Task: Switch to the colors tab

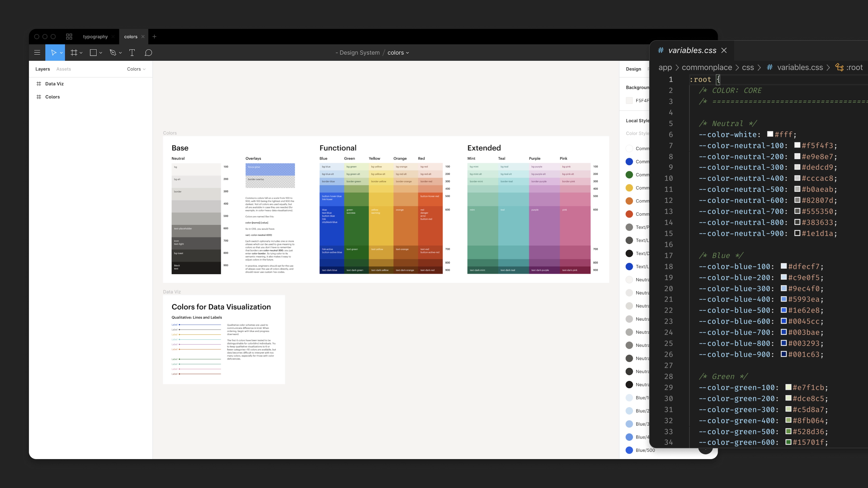Action: (131, 36)
